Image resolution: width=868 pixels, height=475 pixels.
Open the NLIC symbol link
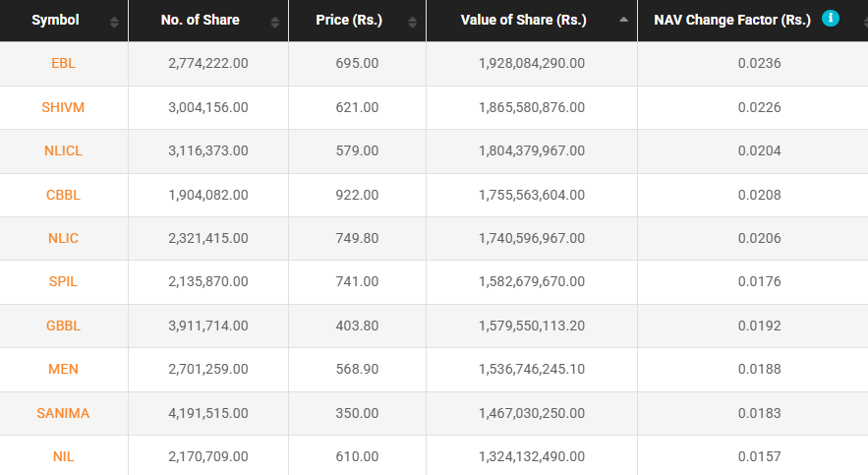point(63,238)
